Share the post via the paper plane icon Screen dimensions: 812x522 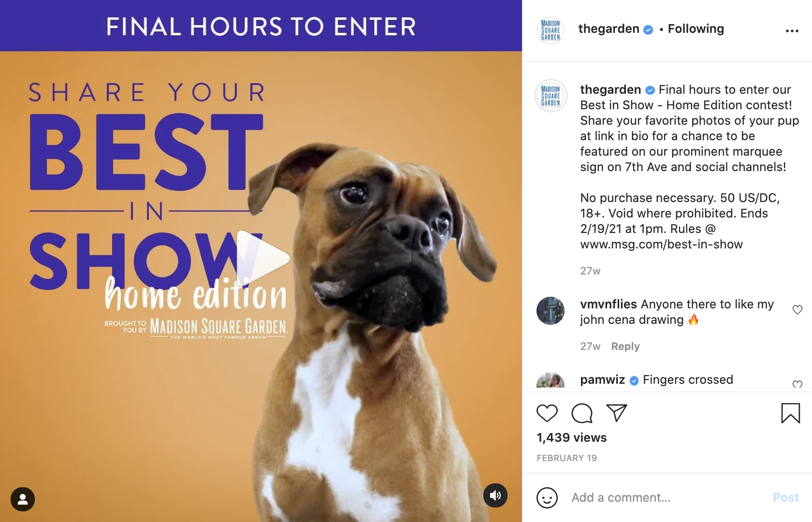[x=617, y=413]
